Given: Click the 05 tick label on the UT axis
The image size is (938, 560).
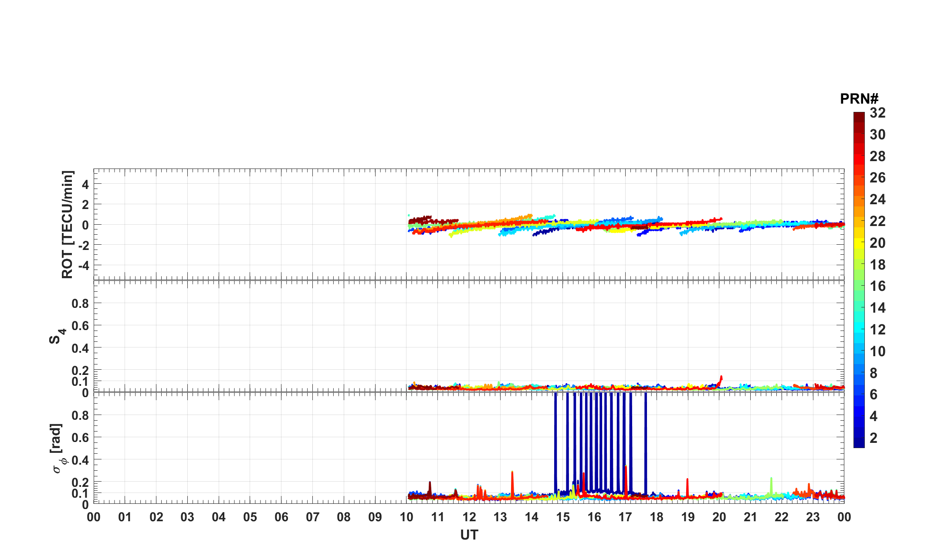Looking at the screenshot, I should [250, 517].
